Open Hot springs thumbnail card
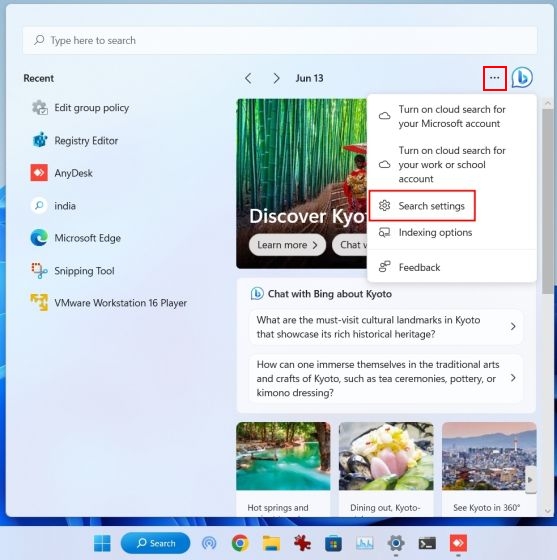Image resolution: width=557 pixels, height=560 pixels. pos(283,469)
